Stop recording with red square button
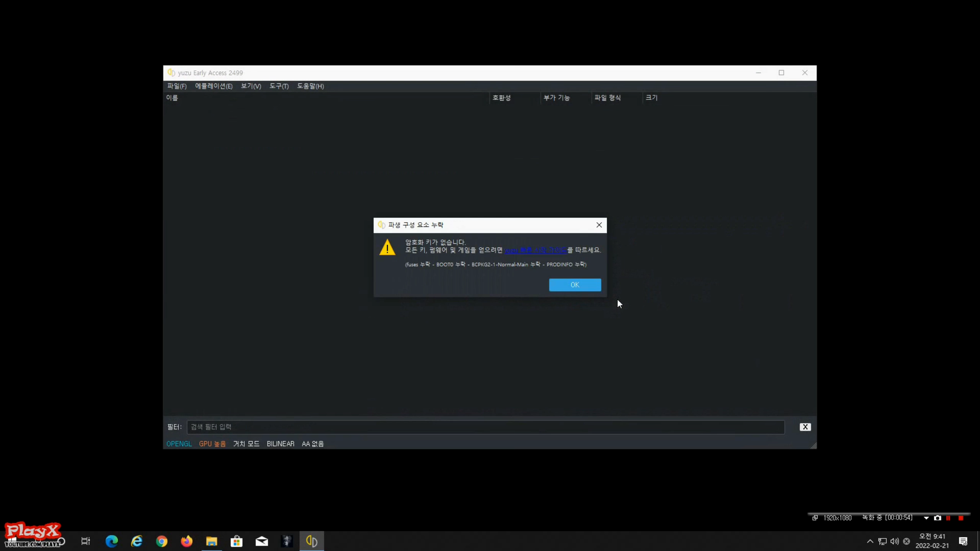Screen dimensions: 980x551 click(960, 518)
